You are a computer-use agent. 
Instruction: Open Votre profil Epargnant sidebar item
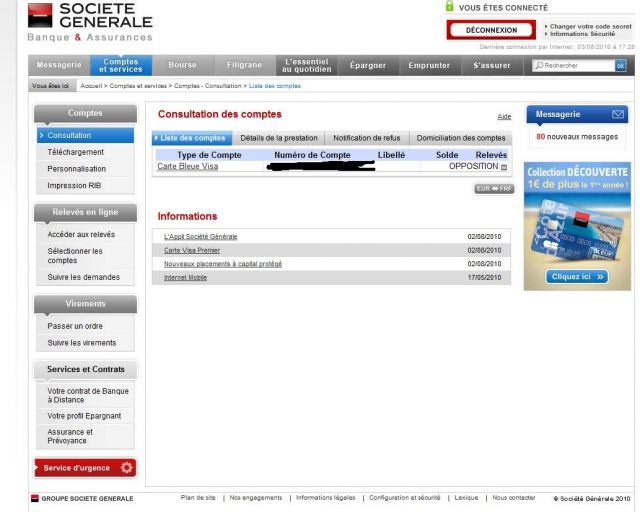(x=85, y=416)
